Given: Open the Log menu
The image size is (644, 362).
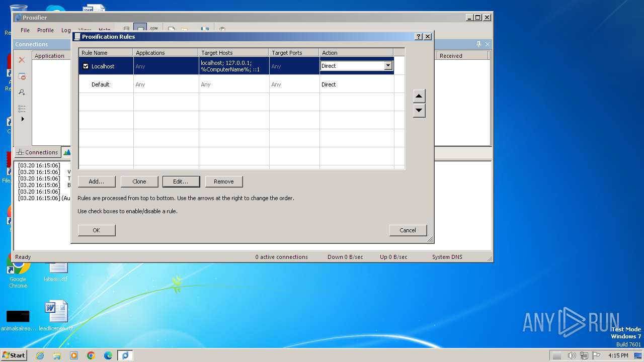Looking at the screenshot, I should (66, 30).
